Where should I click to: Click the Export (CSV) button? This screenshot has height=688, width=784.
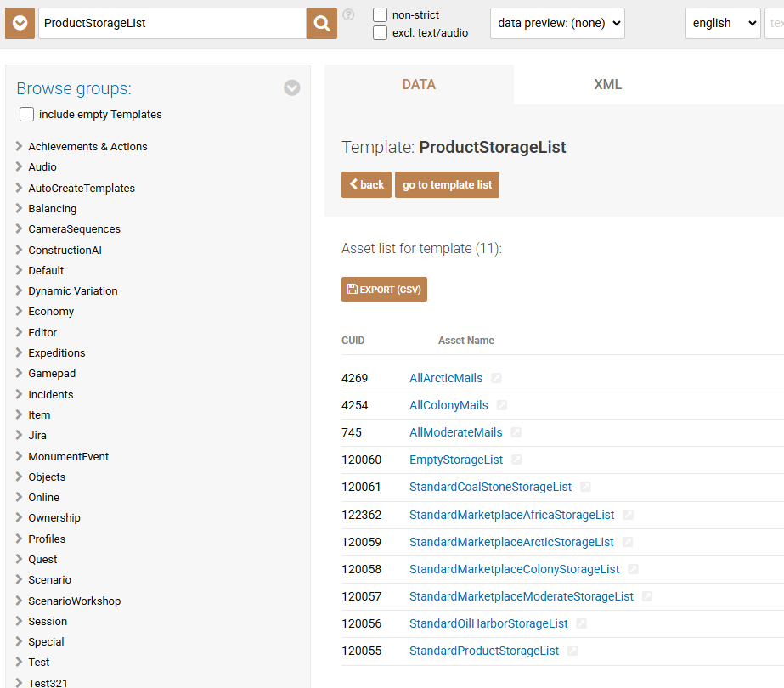pyautogui.click(x=384, y=290)
